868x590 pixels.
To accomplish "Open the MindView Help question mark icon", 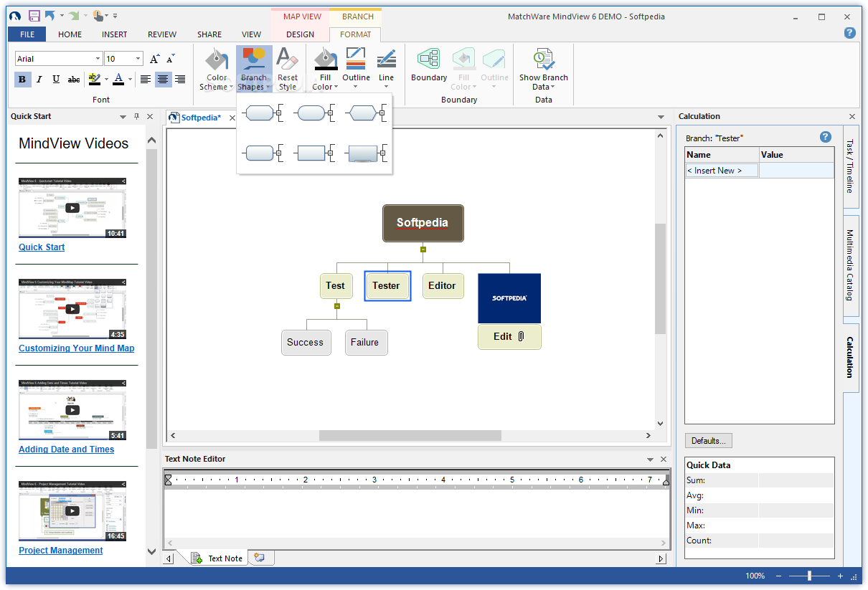I will pyautogui.click(x=850, y=33).
